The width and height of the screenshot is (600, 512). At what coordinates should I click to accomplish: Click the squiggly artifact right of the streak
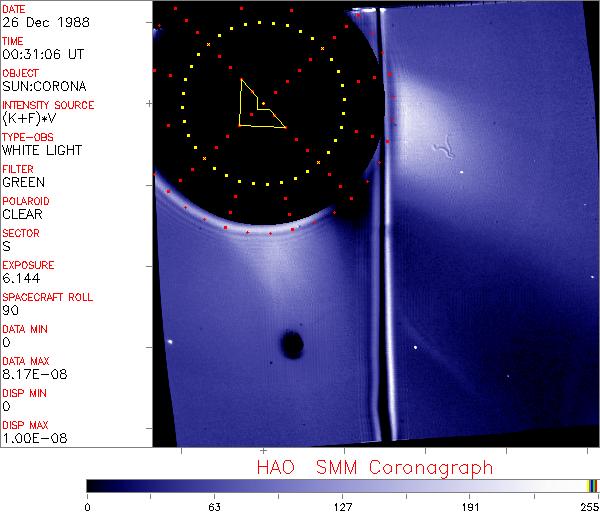[x=443, y=153]
